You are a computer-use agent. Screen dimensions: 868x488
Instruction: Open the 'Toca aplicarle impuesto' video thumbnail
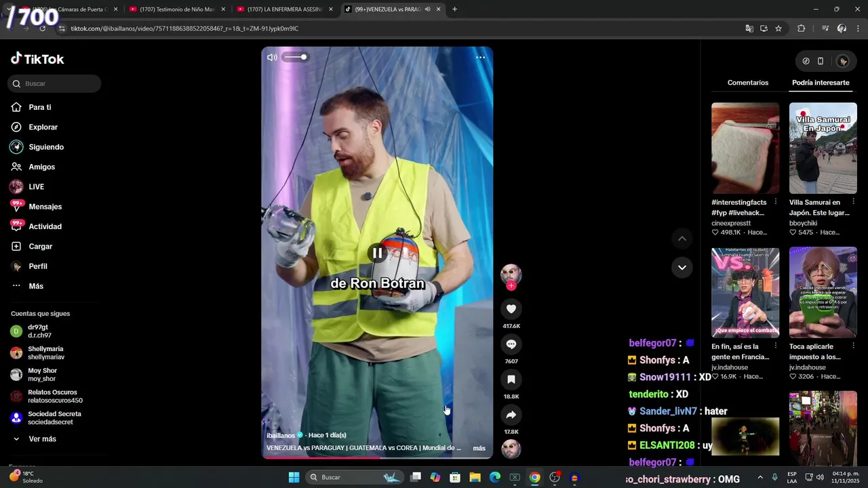[x=823, y=292]
